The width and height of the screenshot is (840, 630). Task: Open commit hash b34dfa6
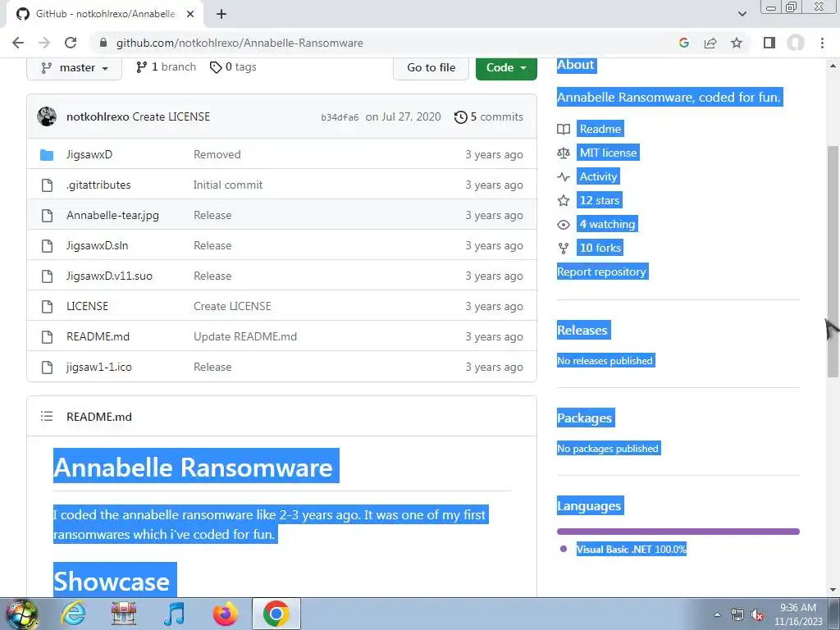point(340,117)
